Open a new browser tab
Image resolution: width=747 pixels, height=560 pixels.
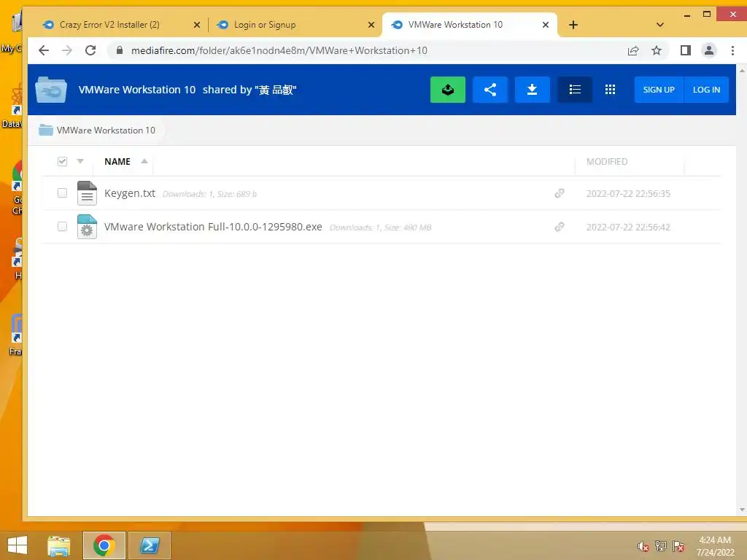tap(573, 25)
